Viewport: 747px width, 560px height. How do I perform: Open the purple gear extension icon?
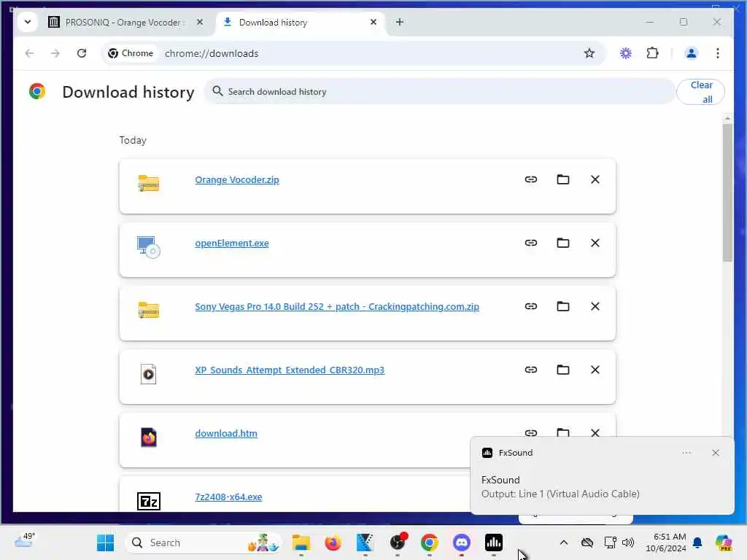(625, 53)
